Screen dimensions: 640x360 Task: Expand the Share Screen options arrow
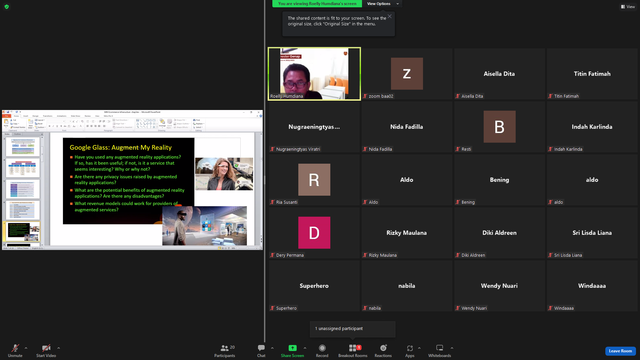tap(304, 348)
